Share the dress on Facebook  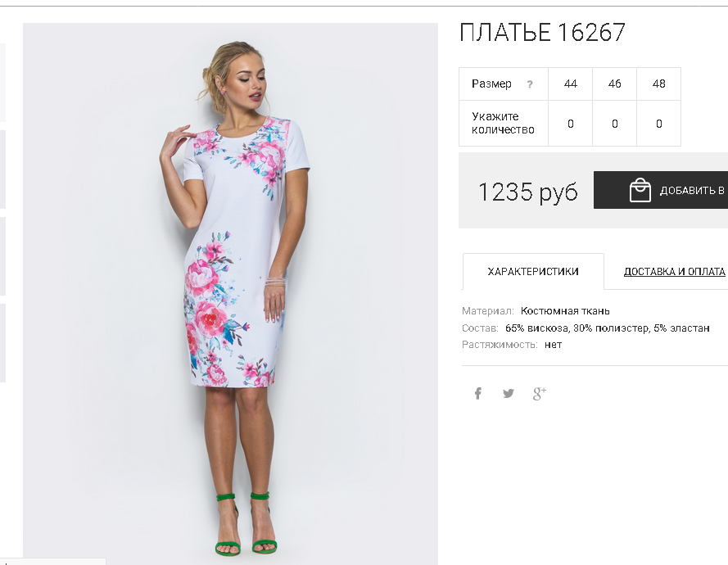[x=477, y=394]
